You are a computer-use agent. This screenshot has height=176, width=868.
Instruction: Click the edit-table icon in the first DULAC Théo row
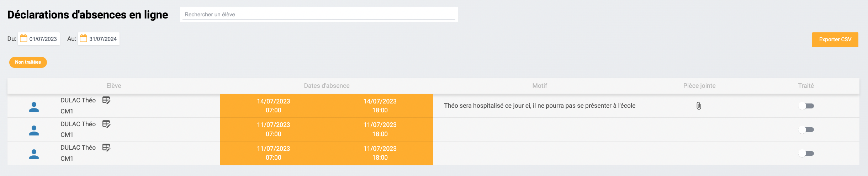[x=106, y=100]
